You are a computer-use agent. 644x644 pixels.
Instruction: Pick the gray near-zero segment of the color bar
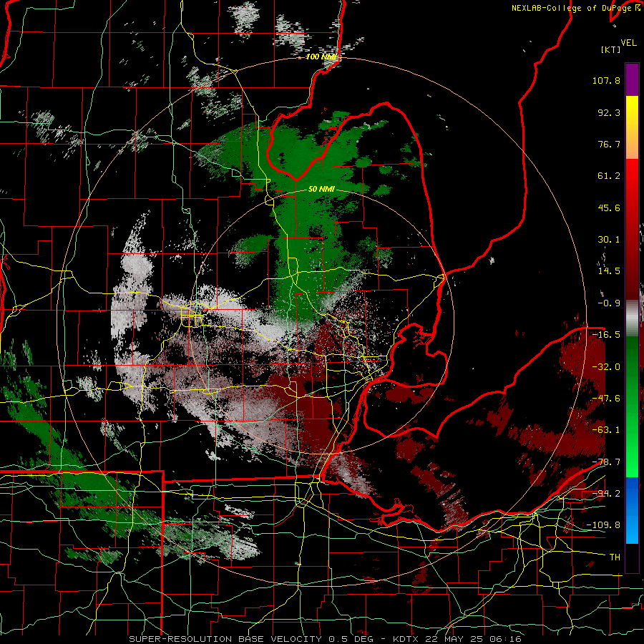point(632,318)
